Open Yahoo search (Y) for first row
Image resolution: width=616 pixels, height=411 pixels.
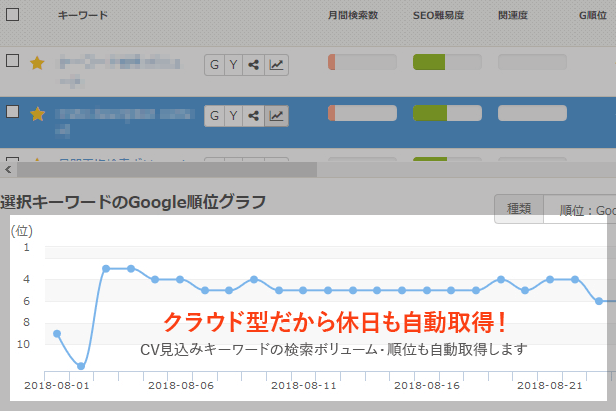(x=233, y=65)
